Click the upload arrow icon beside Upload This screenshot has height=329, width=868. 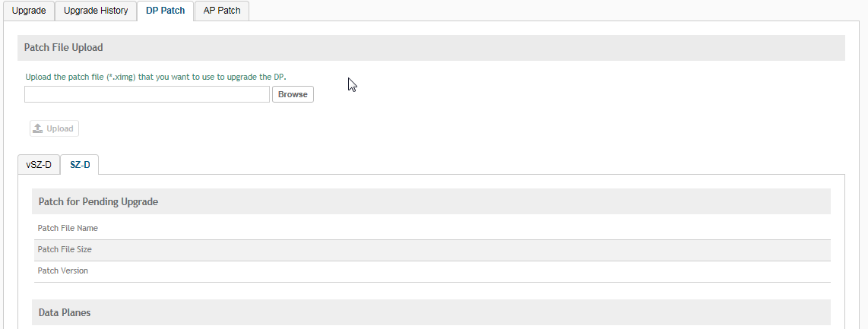pos(38,128)
